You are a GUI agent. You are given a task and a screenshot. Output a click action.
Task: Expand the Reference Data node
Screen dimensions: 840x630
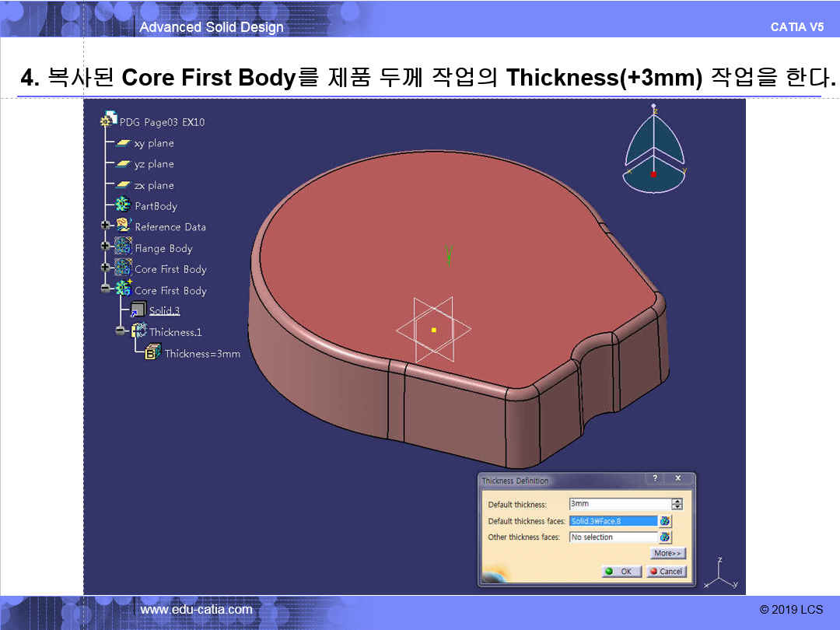(x=105, y=226)
